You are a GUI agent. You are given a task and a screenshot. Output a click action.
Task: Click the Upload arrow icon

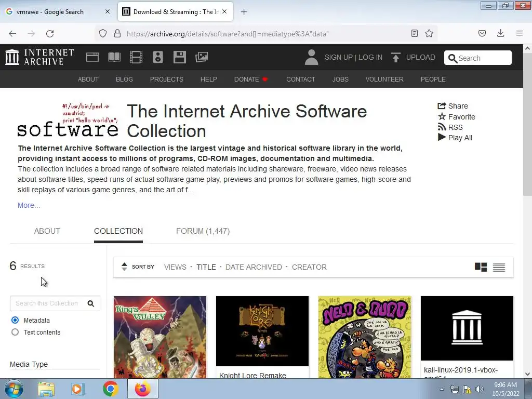pyautogui.click(x=395, y=57)
